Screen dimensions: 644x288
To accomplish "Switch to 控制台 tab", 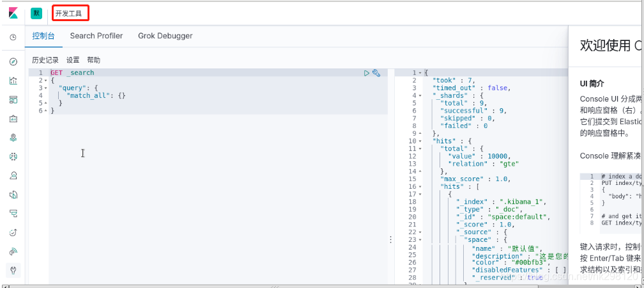I will [x=43, y=36].
